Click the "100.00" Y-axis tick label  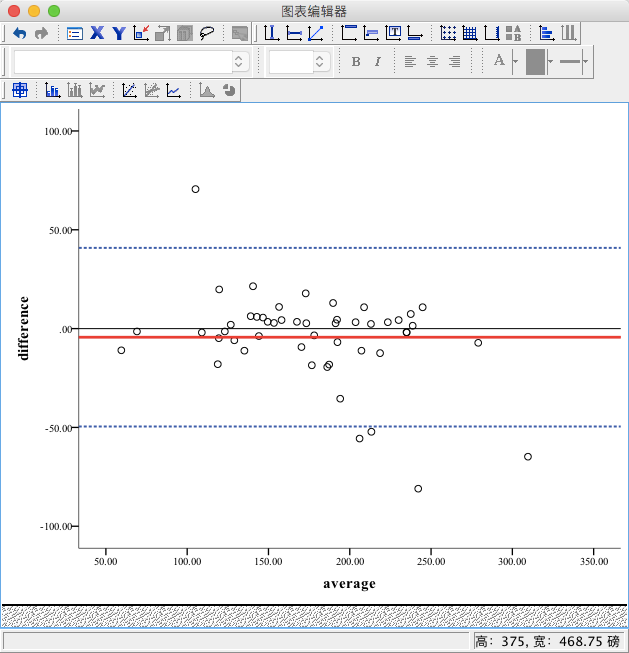click(58, 132)
